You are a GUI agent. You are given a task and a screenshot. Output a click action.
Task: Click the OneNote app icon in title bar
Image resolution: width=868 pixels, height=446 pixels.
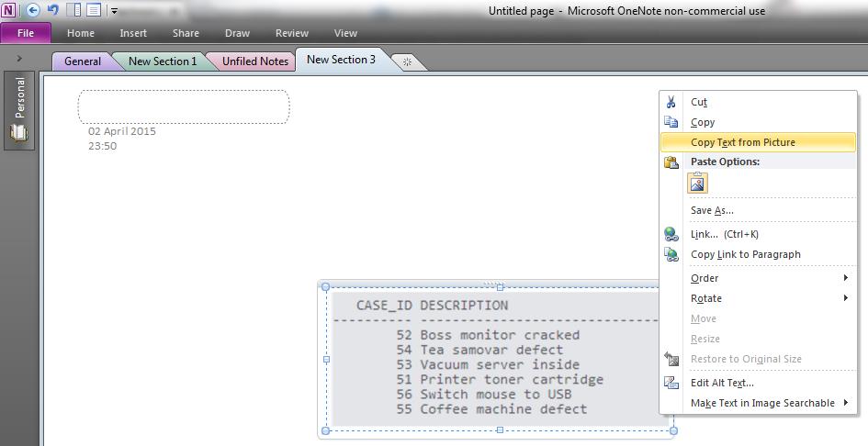click(9, 10)
